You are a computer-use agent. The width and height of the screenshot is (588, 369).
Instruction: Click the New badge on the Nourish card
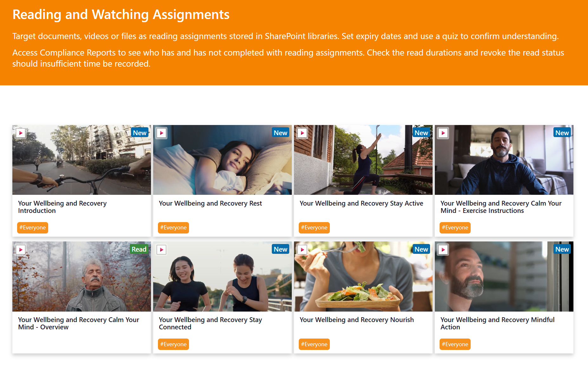421,249
